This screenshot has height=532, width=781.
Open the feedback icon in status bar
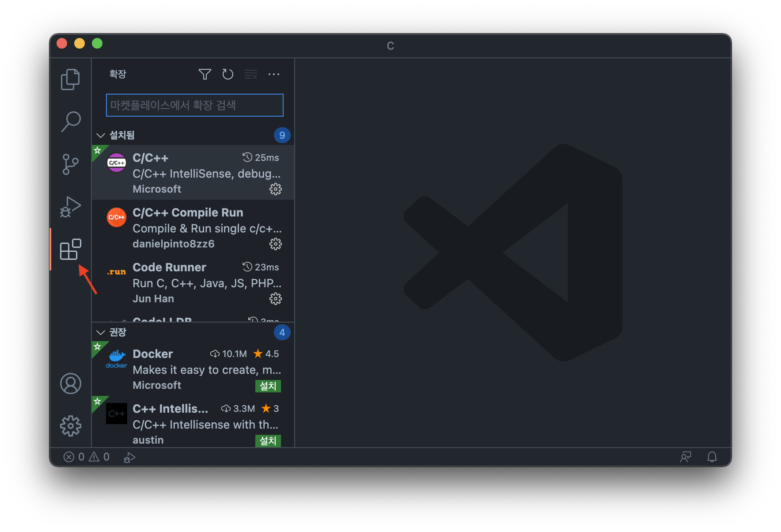[x=686, y=457]
